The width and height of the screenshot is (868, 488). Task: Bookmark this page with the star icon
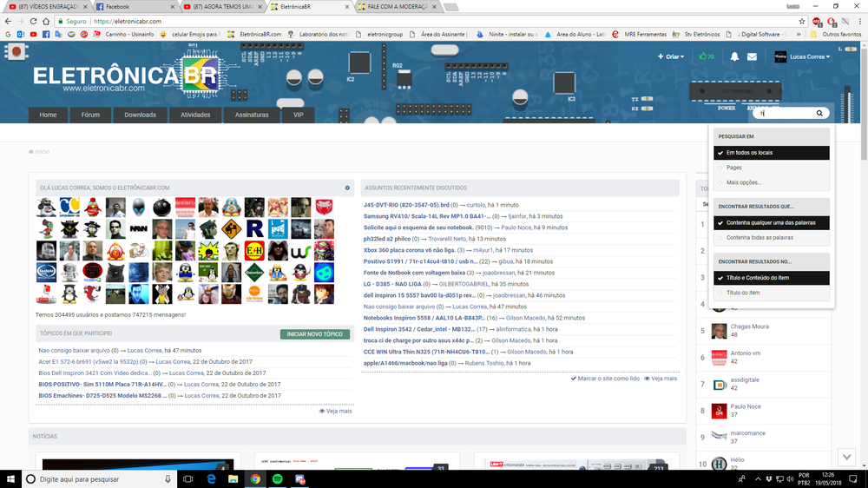click(802, 21)
